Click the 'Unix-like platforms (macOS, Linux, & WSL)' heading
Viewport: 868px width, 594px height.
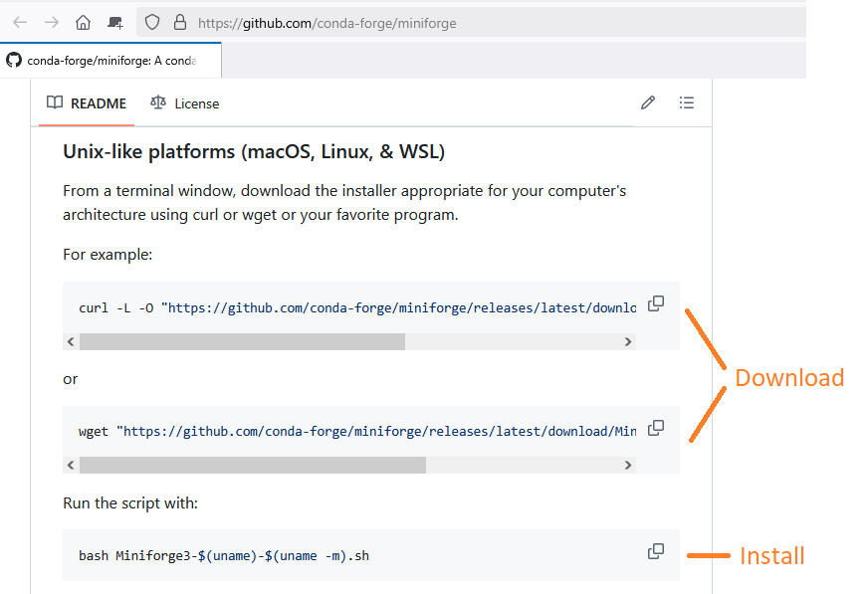point(254,151)
